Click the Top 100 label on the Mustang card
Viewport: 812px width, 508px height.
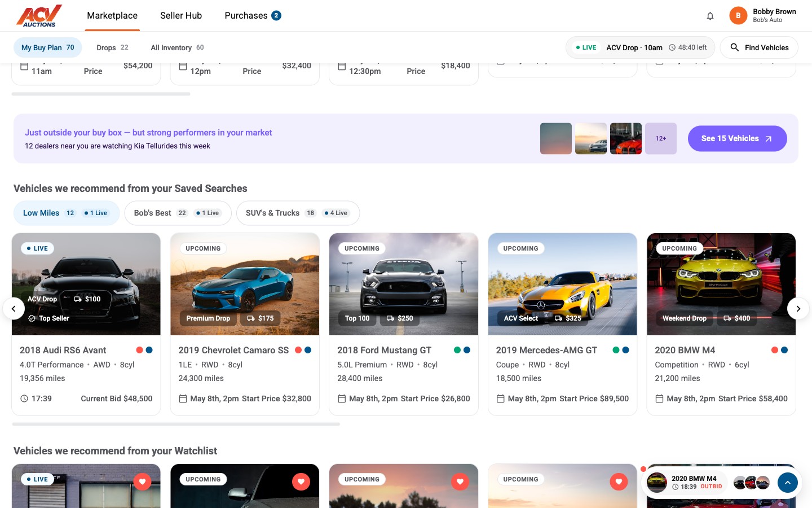(x=358, y=318)
